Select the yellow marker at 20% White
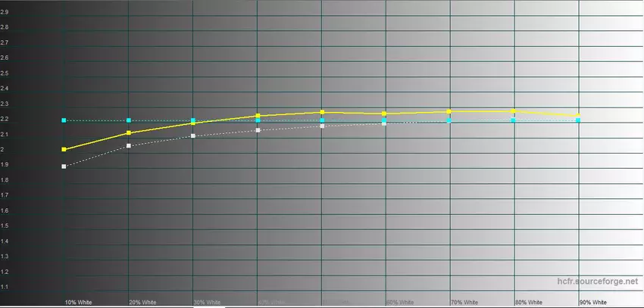 pyautogui.click(x=129, y=133)
